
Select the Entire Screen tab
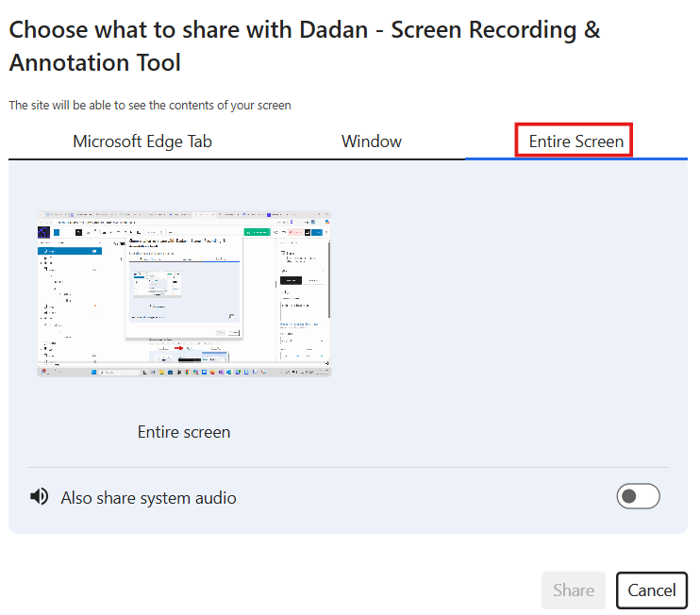point(575,141)
